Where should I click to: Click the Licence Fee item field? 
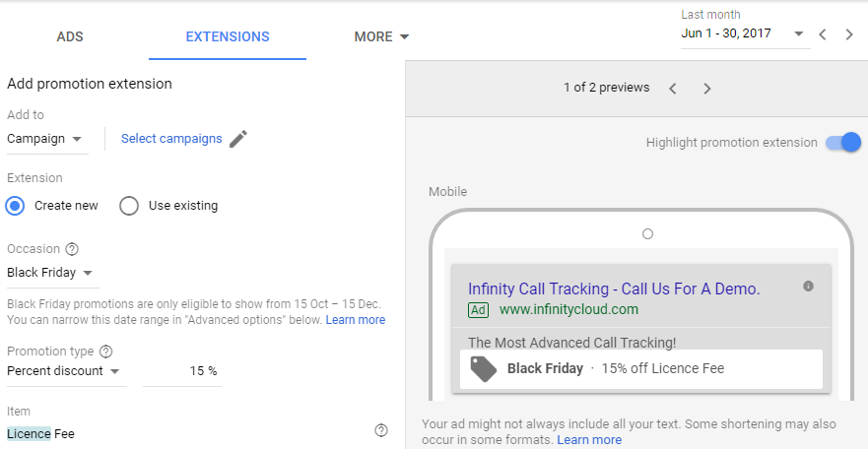40,434
